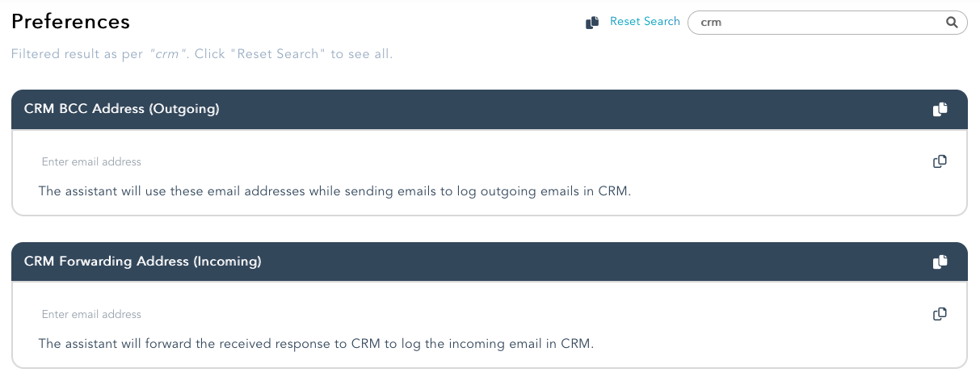980x381 pixels.
Task: Click the italic "crm" term in filter message
Action: pyautogui.click(x=166, y=55)
